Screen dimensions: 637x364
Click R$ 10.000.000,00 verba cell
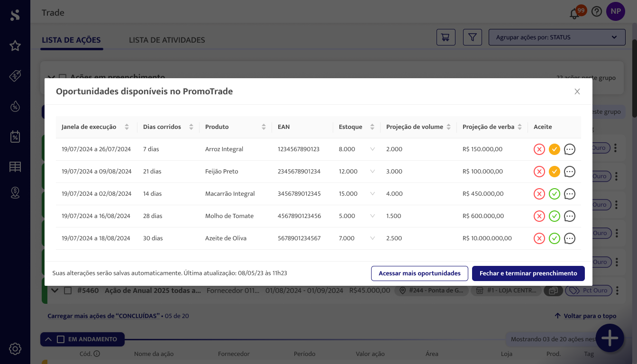487,238
